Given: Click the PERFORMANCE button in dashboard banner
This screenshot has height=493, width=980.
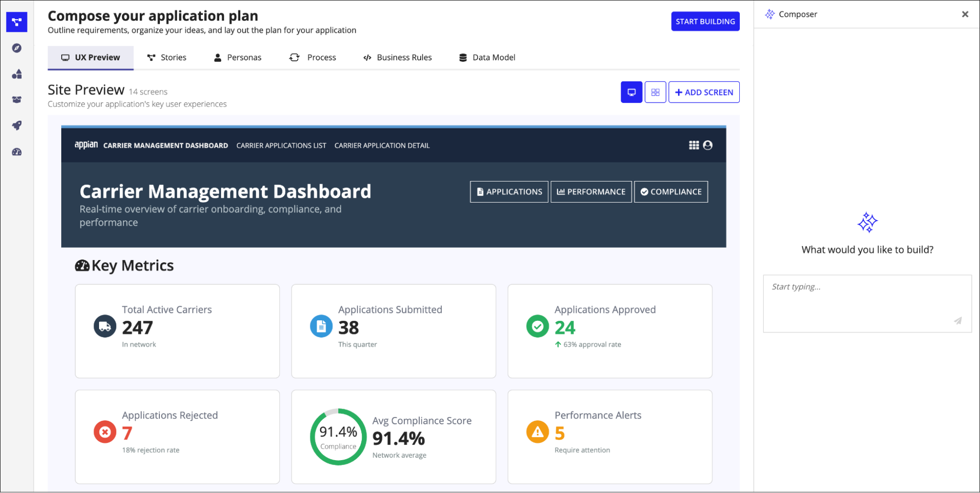Looking at the screenshot, I should click(591, 192).
